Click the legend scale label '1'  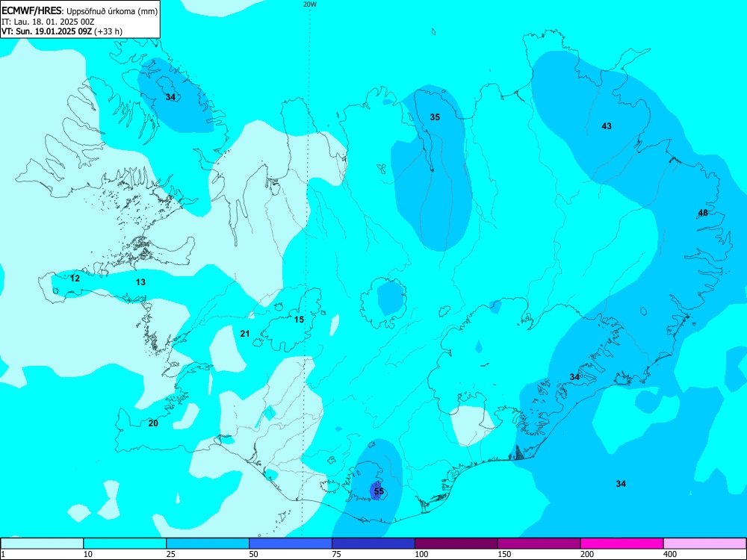coord(2,554)
